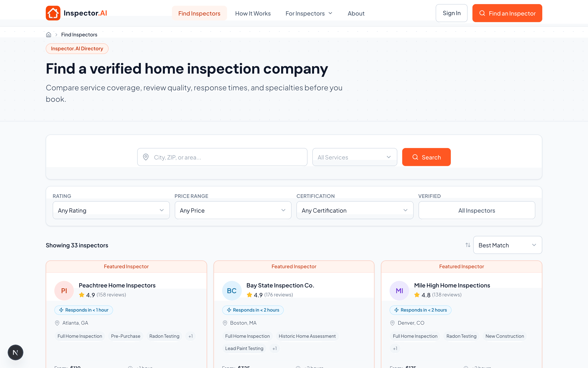Image resolution: width=588 pixels, height=368 pixels.
Task: Open Find Inspectors nav tab
Action: click(x=199, y=13)
